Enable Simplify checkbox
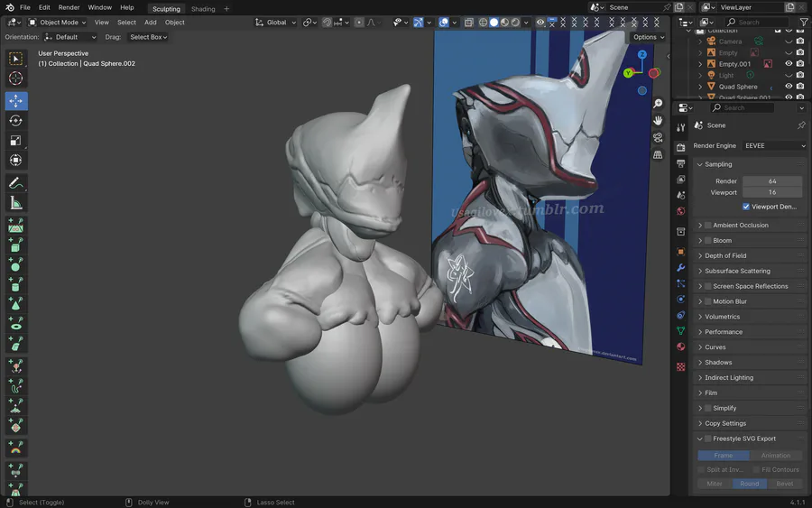The height and width of the screenshot is (508, 812). pyautogui.click(x=708, y=408)
